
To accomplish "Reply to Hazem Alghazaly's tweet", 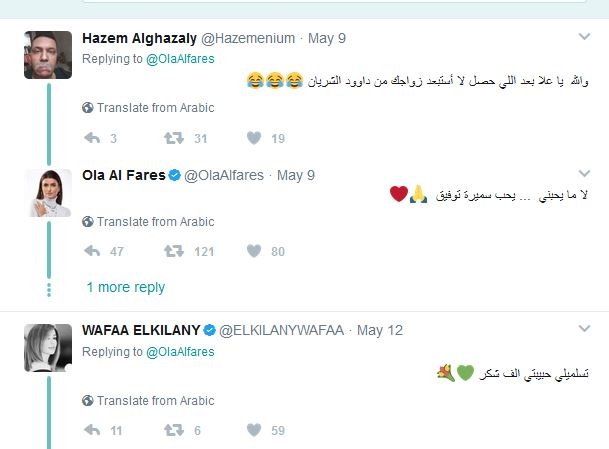I will [91, 139].
